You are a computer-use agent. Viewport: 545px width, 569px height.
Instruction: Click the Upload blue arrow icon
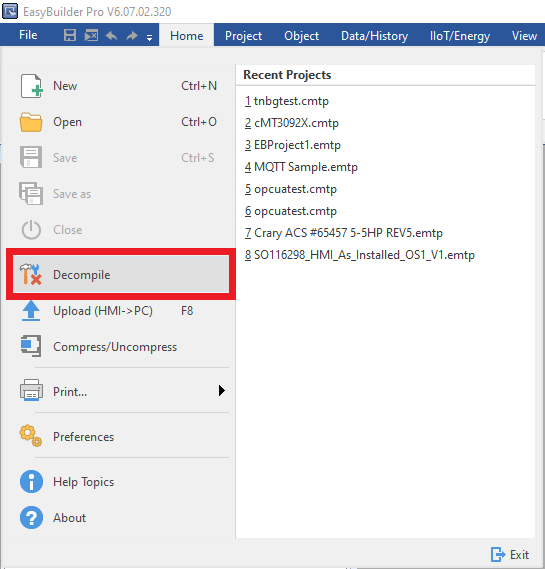31,311
